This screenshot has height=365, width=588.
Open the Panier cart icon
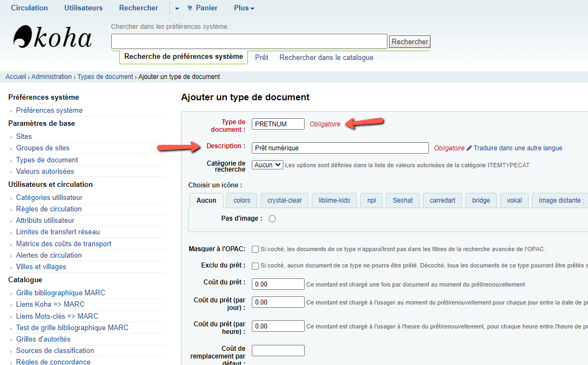[x=190, y=8]
